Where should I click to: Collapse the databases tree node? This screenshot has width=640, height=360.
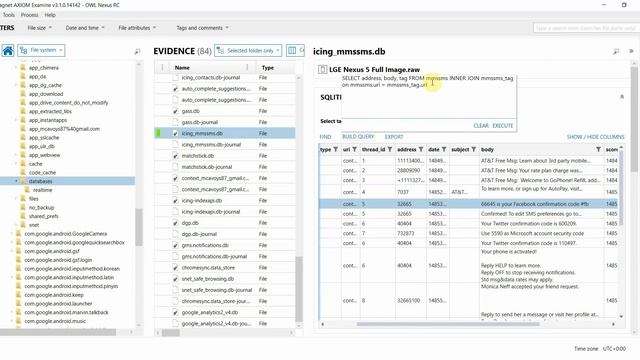[x=16, y=181]
